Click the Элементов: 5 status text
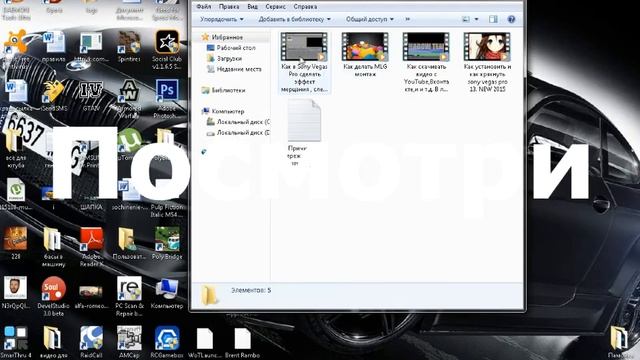 coord(251,290)
